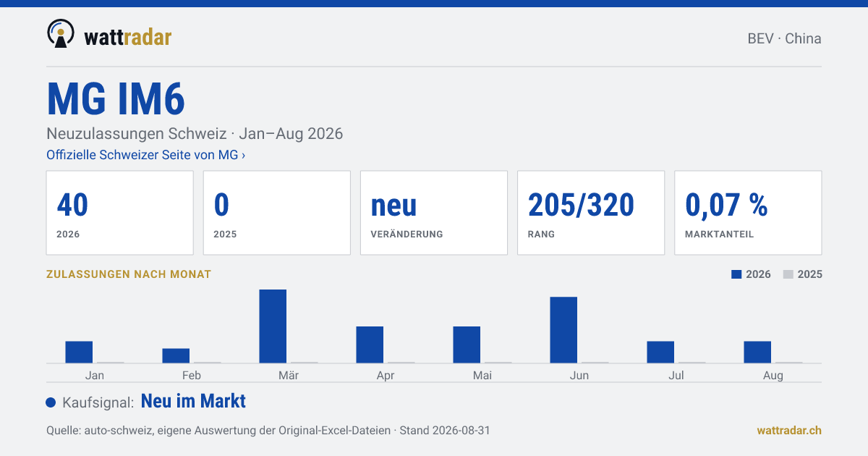The image size is (868, 456).
Task: Click the 'Mär' axis label
Action: (289, 375)
